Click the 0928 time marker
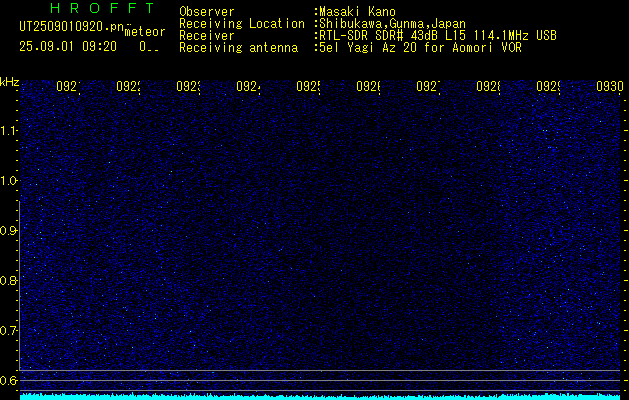The image size is (629, 400). coord(488,86)
